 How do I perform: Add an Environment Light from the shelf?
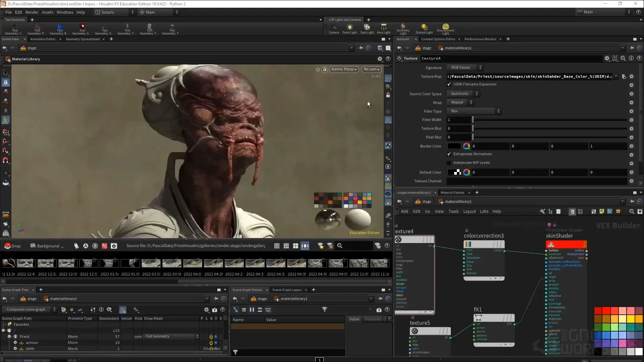[445, 29]
